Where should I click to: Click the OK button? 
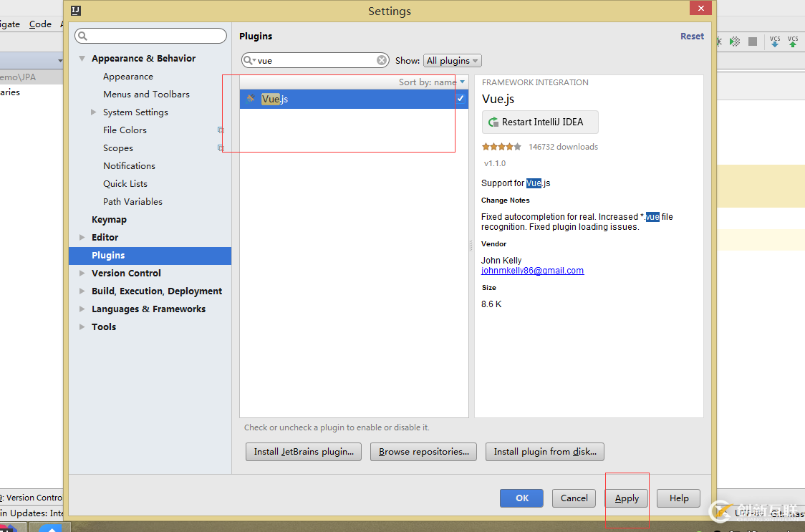coord(521,498)
